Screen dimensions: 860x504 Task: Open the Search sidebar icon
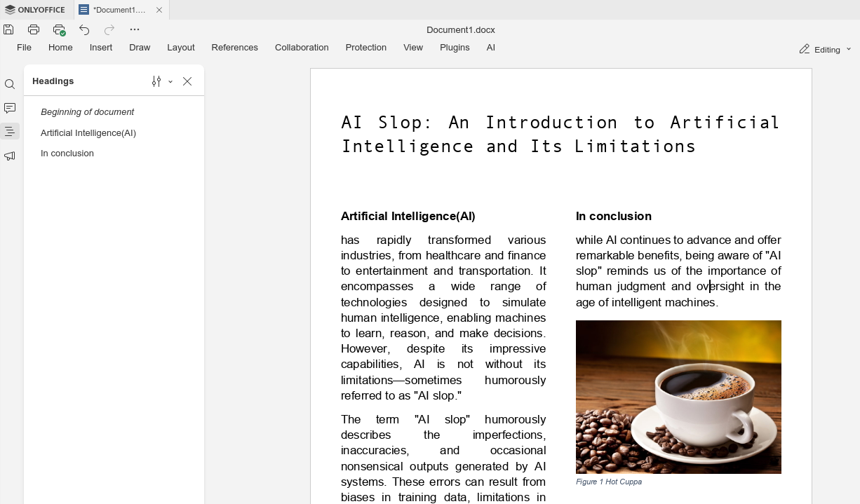pos(10,84)
